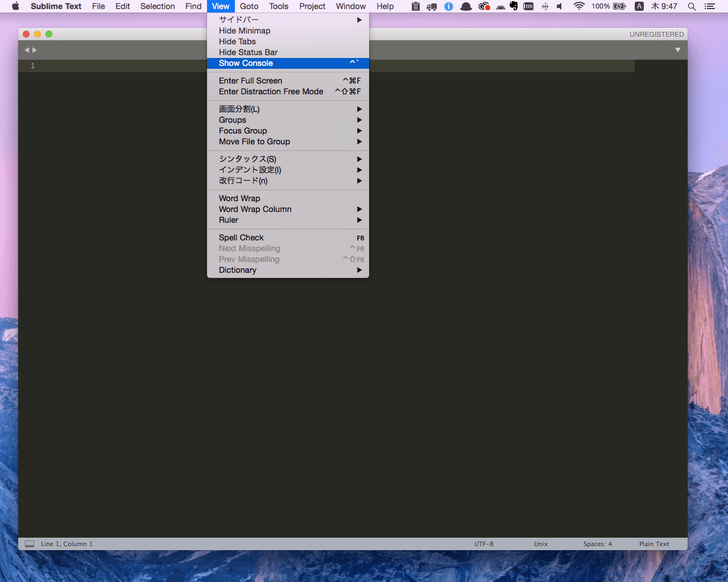Open the volume control icon

coord(560,6)
